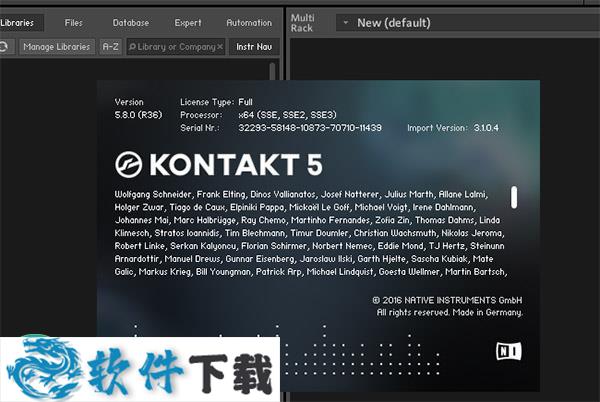Click the KONTAKT 5 title text
The image size is (600, 402).
pos(236,165)
